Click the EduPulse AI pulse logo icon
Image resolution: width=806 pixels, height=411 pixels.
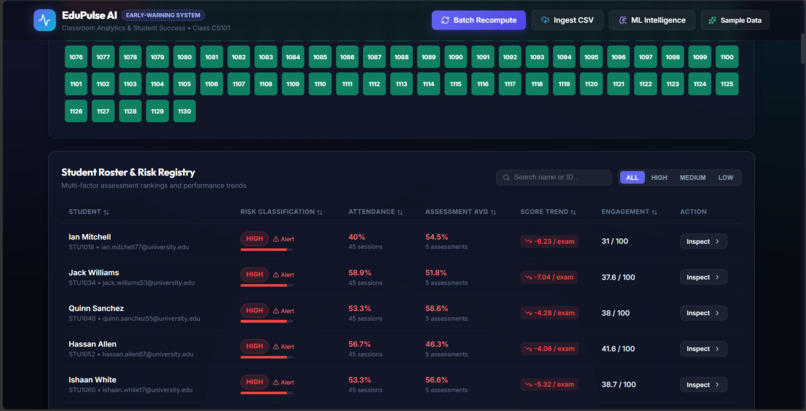click(45, 20)
